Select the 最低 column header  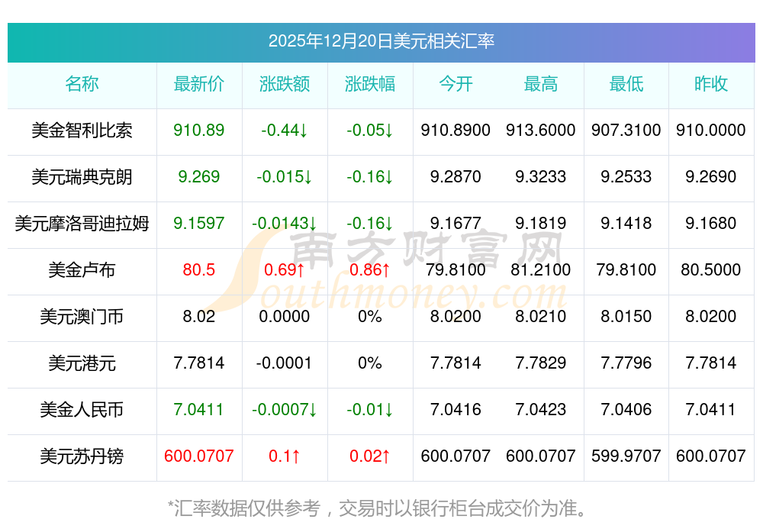click(626, 84)
